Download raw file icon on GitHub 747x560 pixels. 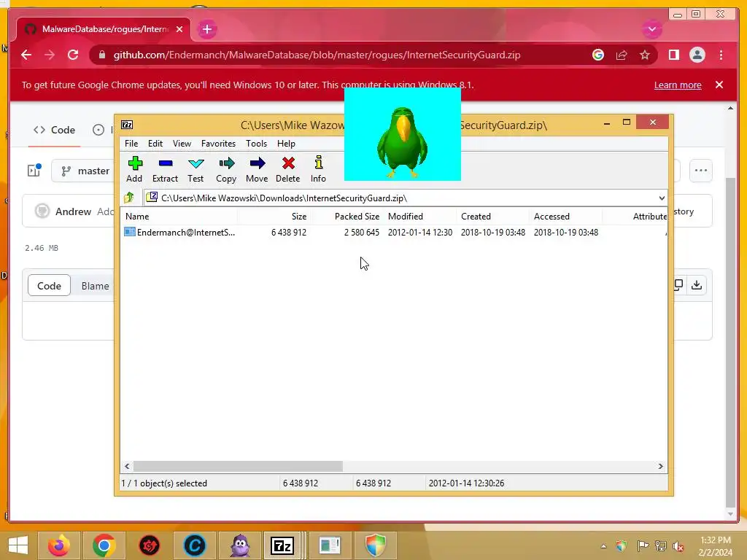[x=697, y=285]
